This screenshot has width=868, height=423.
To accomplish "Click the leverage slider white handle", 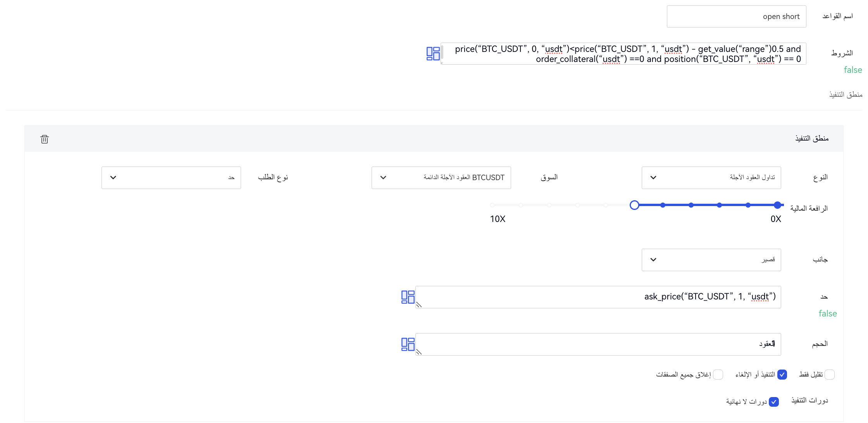I will click(634, 205).
